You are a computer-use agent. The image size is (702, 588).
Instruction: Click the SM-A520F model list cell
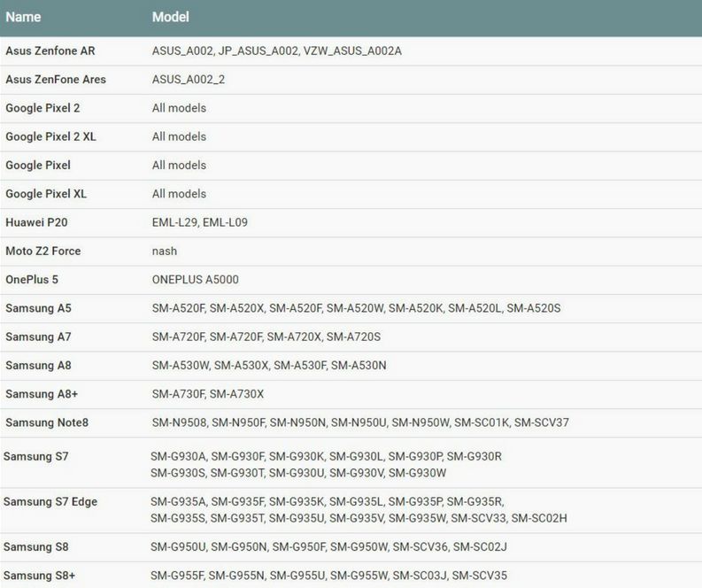tap(356, 308)
